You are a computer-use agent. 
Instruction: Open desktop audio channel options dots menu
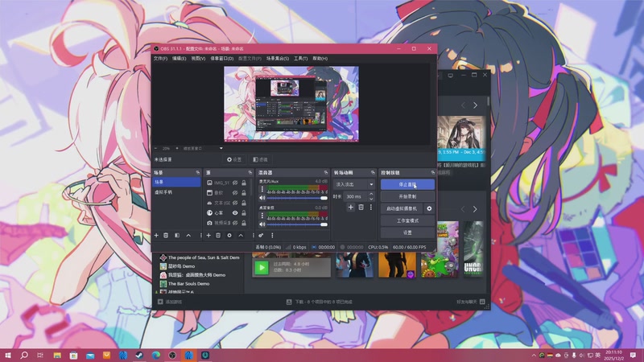tap(262, 216)
